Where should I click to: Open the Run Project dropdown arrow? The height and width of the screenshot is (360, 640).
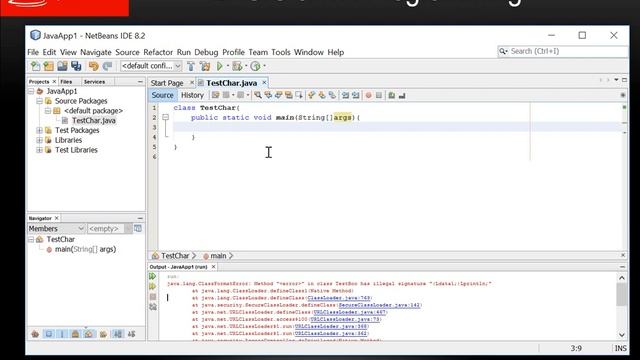228,66
